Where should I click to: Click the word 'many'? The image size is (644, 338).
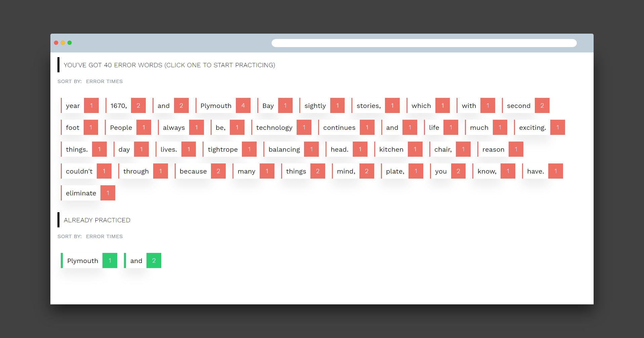click(253, 171)
